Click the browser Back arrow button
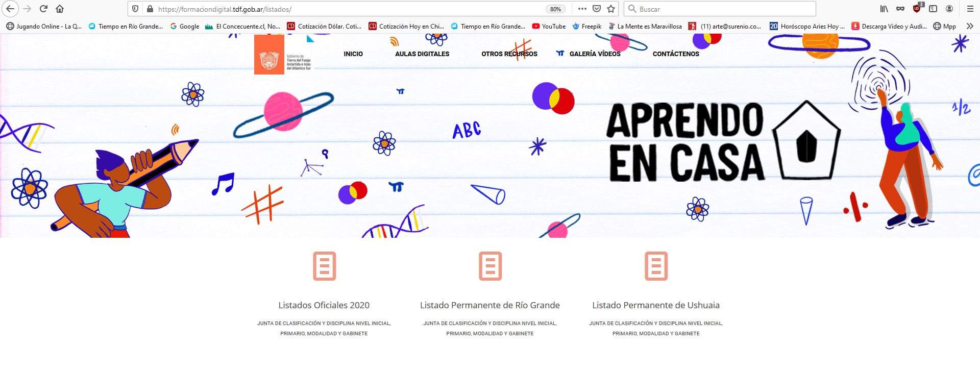 coord(10,9)
